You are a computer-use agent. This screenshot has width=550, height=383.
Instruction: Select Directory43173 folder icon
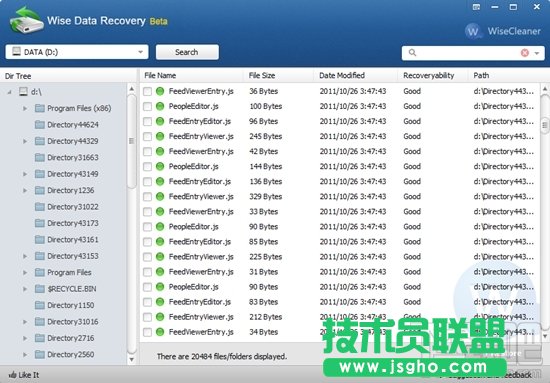pos(40,223)
